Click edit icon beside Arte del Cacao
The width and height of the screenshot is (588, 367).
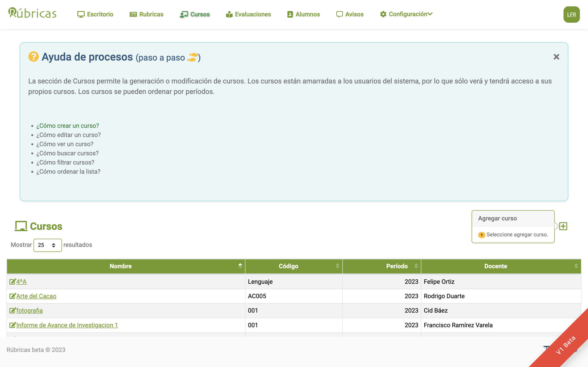coord(12,296)
